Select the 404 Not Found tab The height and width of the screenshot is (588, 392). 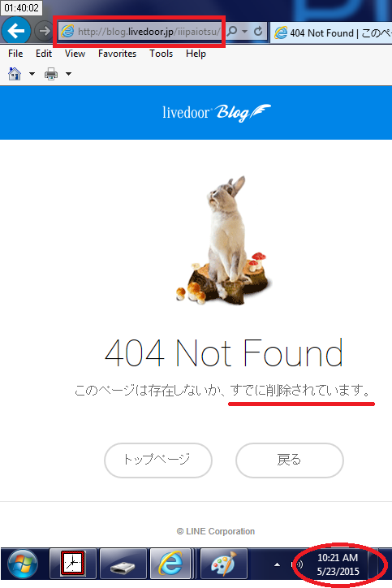[331, 32]
